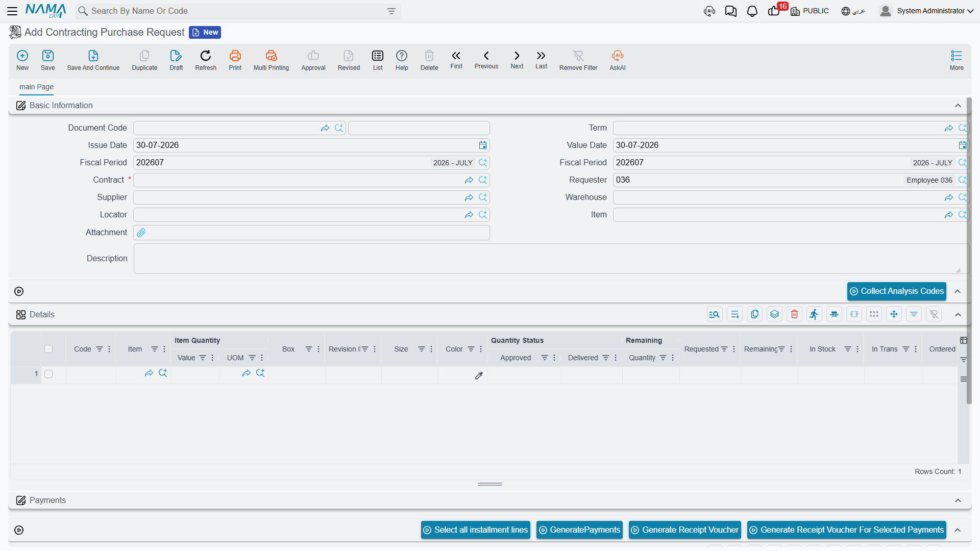Viewport: 980px width, 551px height.
Task: Open the PUBLIC company selector
Action: coord(810,11)
